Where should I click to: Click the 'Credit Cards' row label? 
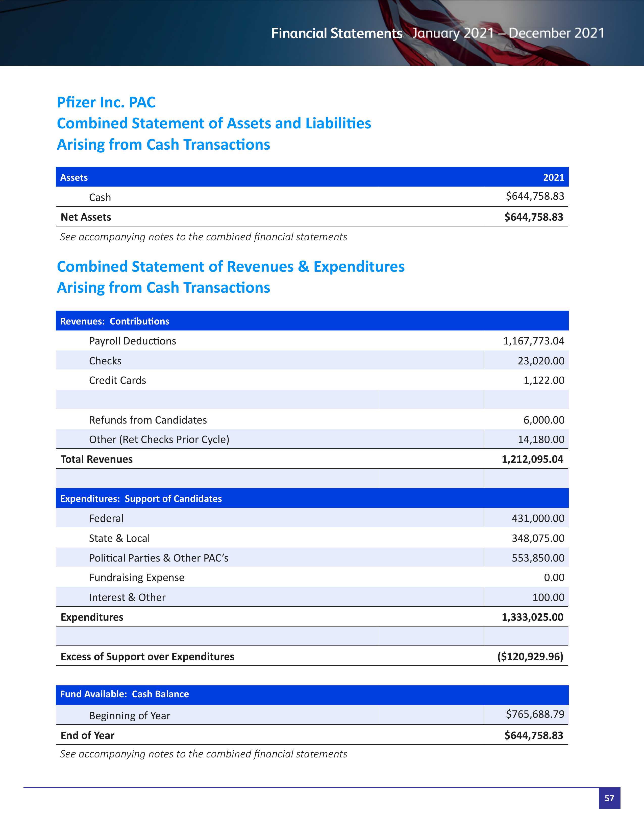(117, 380)
